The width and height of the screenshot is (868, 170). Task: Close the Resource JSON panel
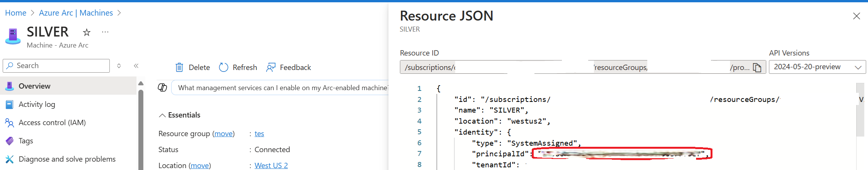click(x=857, y=16)
